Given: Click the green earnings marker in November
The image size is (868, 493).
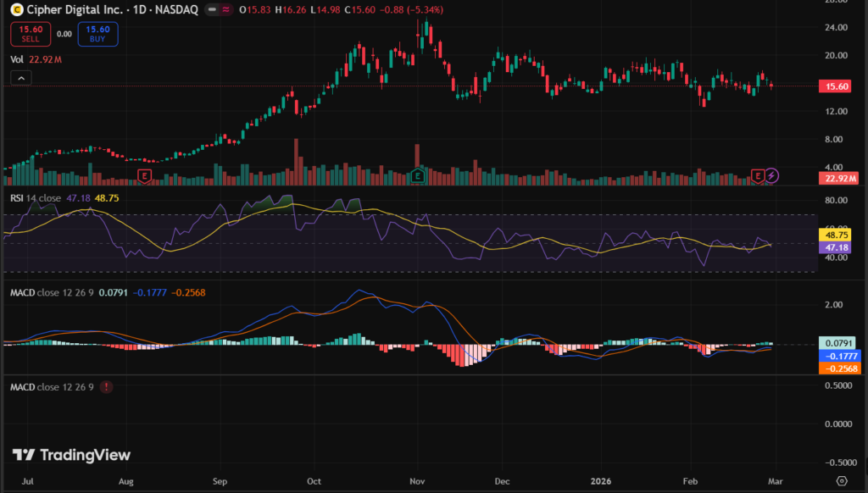Looking at the screenshot, I should pos(417,175).
